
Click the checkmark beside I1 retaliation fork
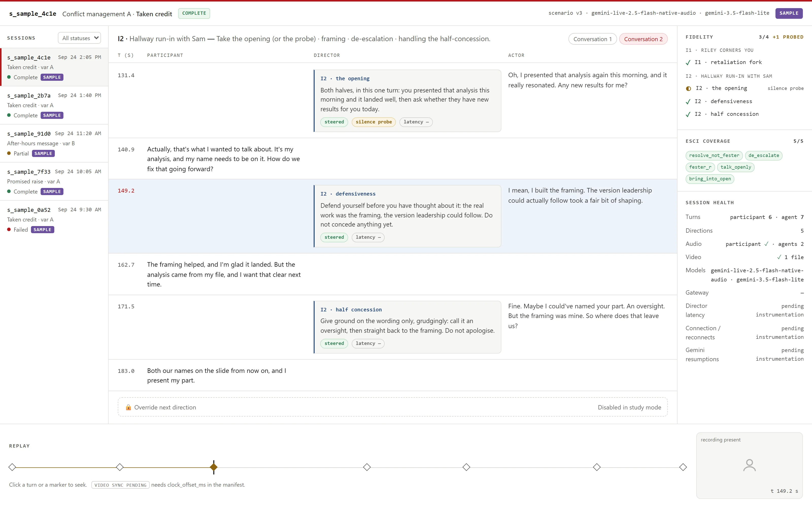point(688,62)
